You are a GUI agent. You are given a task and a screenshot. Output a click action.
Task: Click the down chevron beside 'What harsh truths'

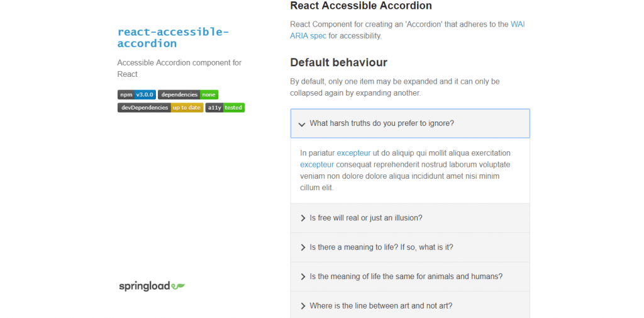[x=301, y=124]
